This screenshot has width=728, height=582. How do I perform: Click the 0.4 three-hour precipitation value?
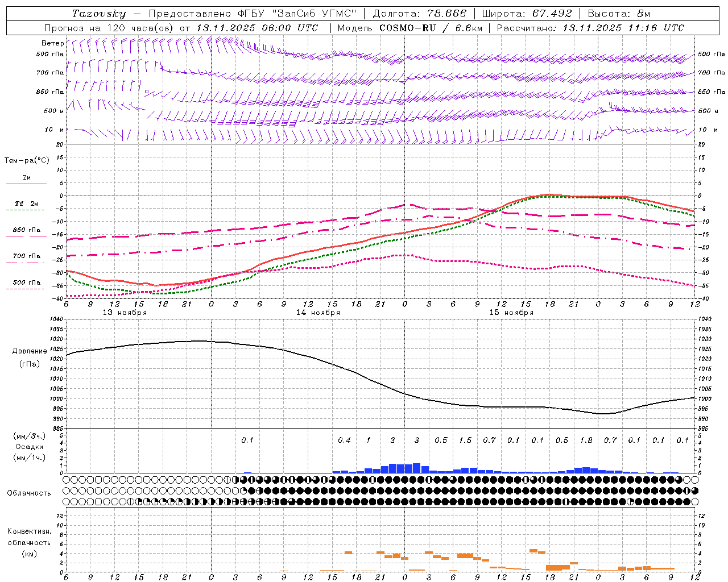344,440
